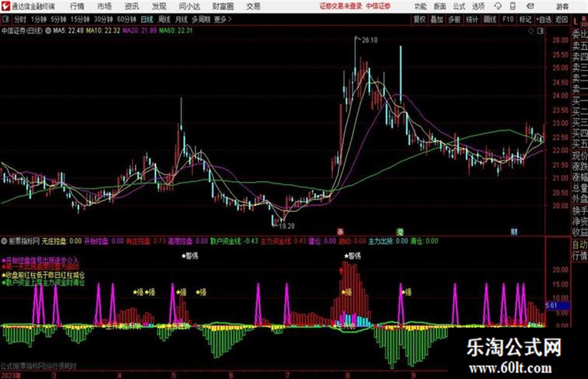Screen dimensions: 588x379
Task: Click the 19.28 low price label
Action: (286, 226)
